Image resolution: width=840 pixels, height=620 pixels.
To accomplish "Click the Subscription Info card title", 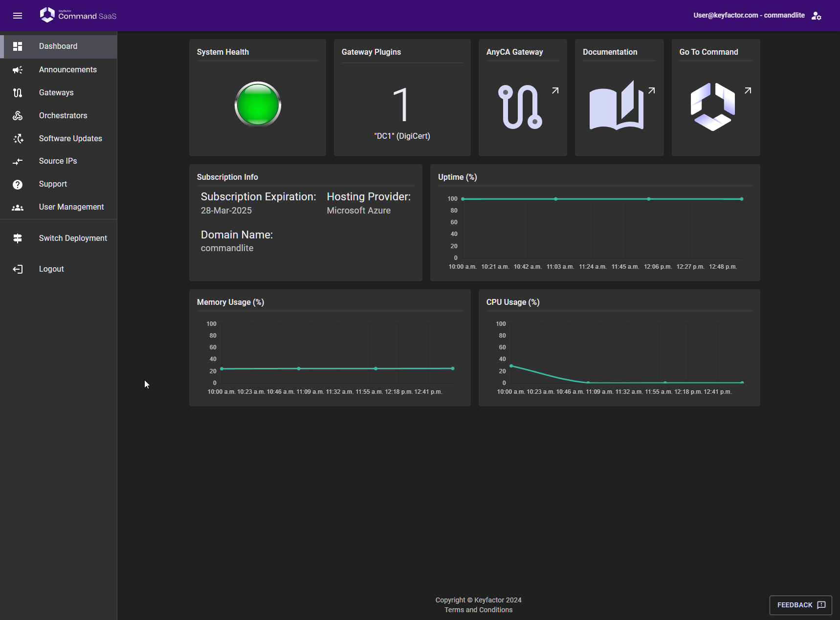I will (227, 177).
